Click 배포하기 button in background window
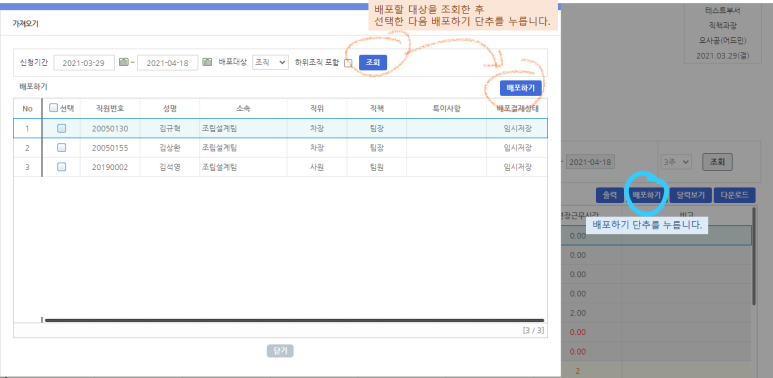This screenshot has width=773, height=378. (x=646, y=195)
